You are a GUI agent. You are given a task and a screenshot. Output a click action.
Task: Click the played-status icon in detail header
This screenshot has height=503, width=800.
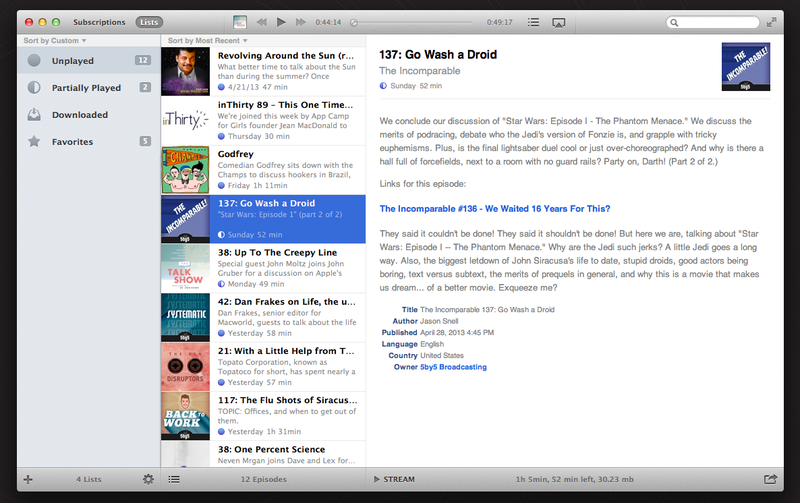[x=383, y=86]
